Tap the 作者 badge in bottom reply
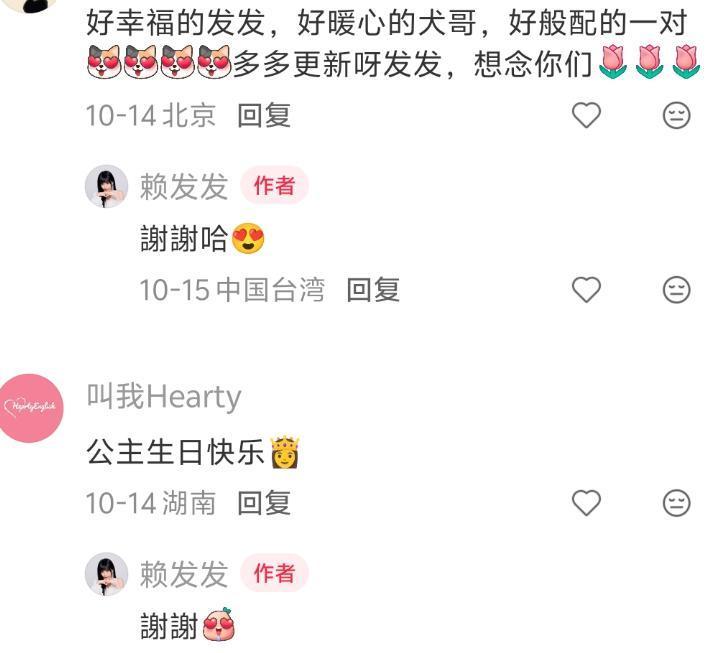 click(x=274, y=573)
